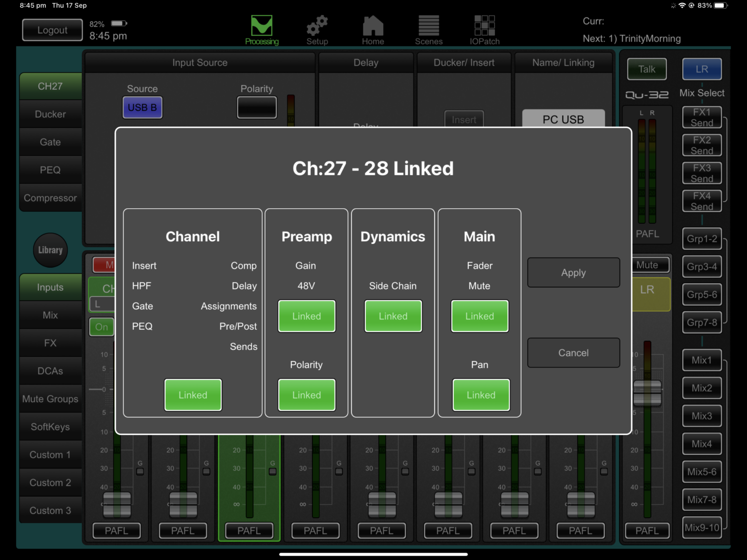Cancel the Ch:27-28 linking dialog
The image size is (747, 560).
pos(573,352)
